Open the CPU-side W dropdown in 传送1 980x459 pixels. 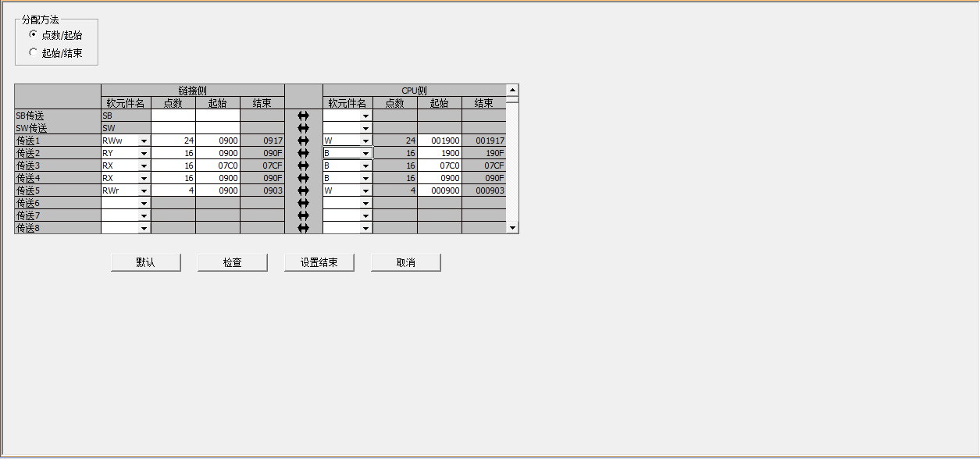tap(365, 141)
